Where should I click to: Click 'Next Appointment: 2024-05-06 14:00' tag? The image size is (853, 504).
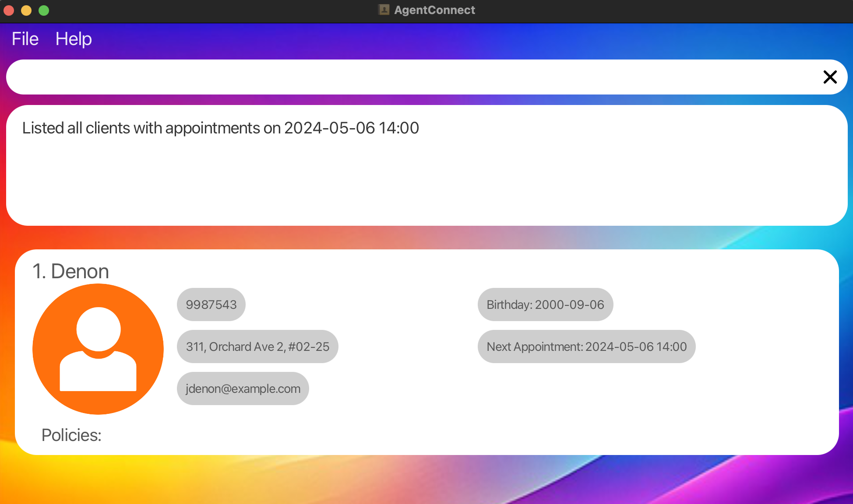[586, 346]
